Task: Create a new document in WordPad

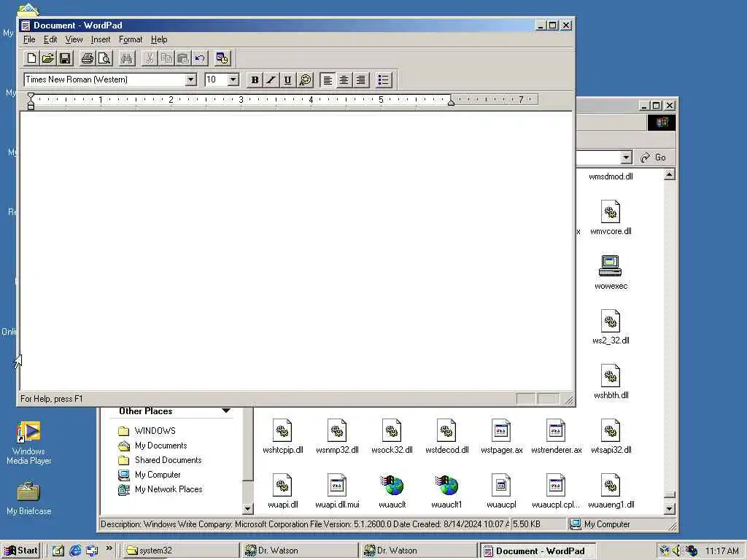Action: [31, 58]
